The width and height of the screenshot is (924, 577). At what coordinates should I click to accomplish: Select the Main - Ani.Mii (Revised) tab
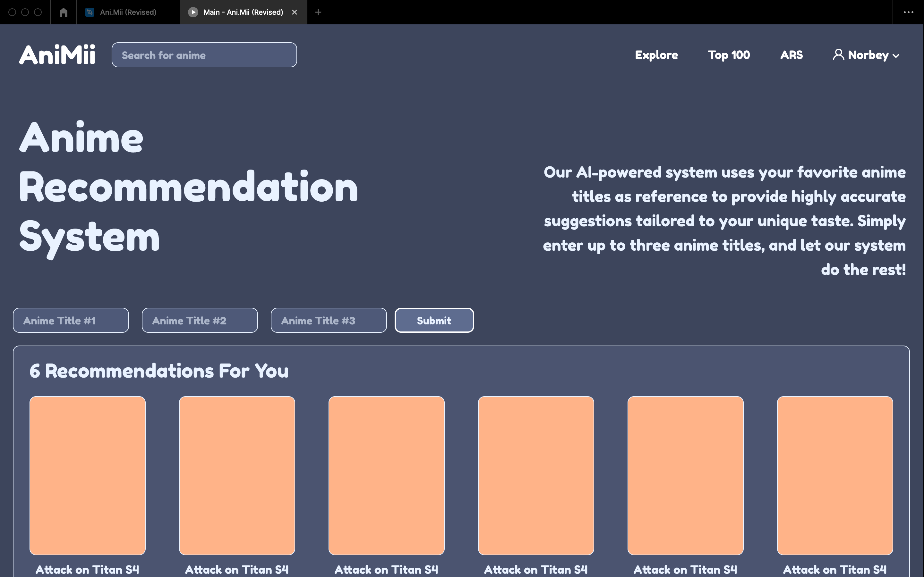[243, 12]
